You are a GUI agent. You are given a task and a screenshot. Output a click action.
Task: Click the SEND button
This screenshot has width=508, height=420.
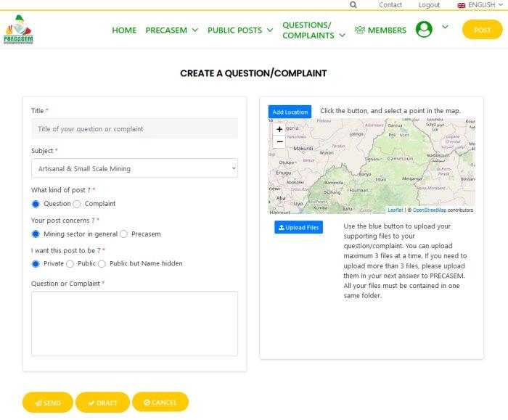pos(48,403)
